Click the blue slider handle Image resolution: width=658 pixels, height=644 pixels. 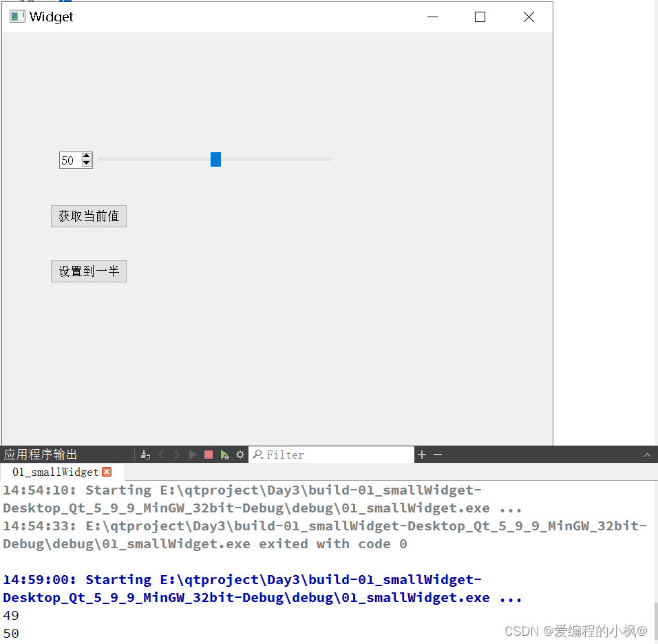pyautogui.click(x=215, y=160)
